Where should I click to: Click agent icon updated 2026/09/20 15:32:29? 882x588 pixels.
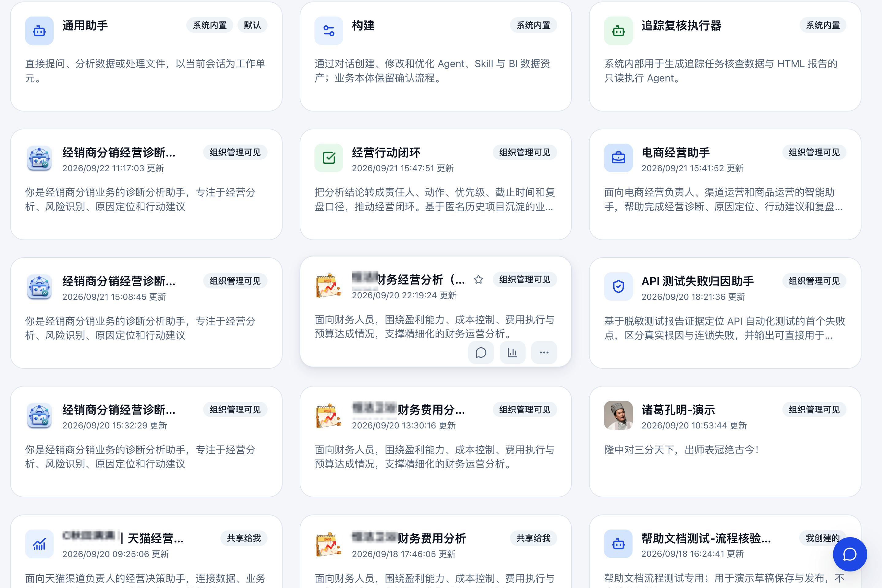pos(39,415)
